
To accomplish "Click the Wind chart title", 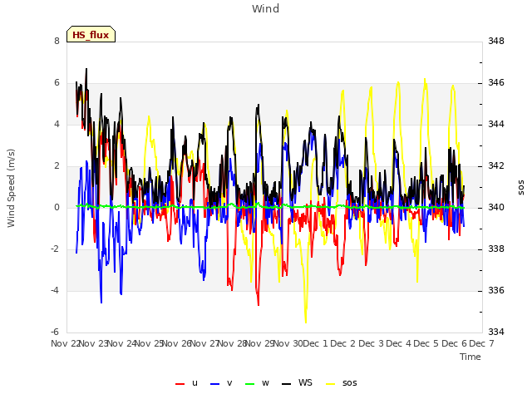I will pos(266,8).
